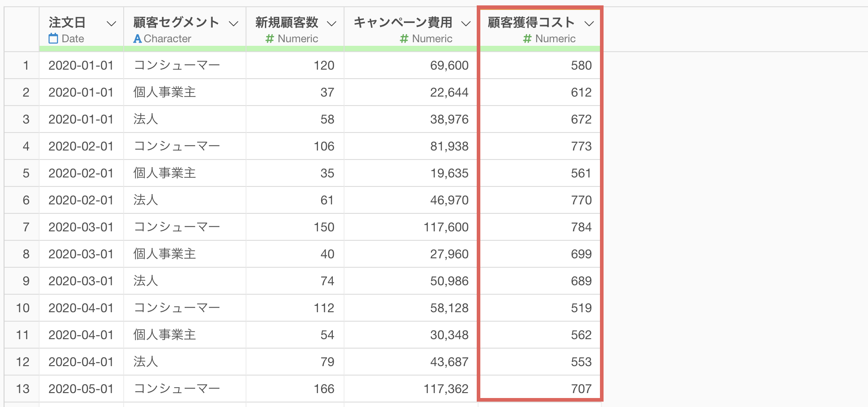Click the 法人 cell in row 12
Image resolution: width=868 pixels, height=407 pixels.
146,362
